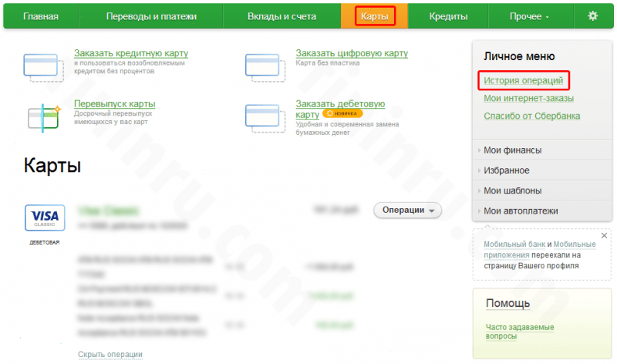The height and width of the screenshot is (364, 617).
Task: Click the digital card order icon
Action: click(x=265, y=68)
